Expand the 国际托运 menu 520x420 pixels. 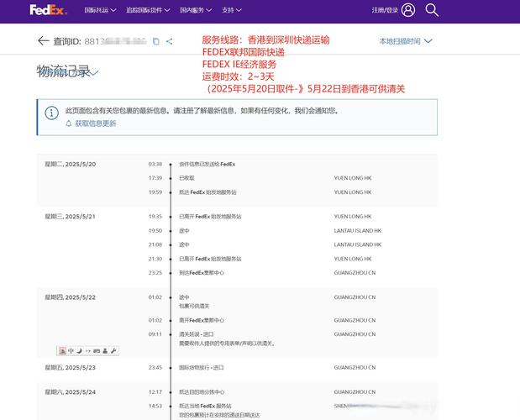pos(100,10)
